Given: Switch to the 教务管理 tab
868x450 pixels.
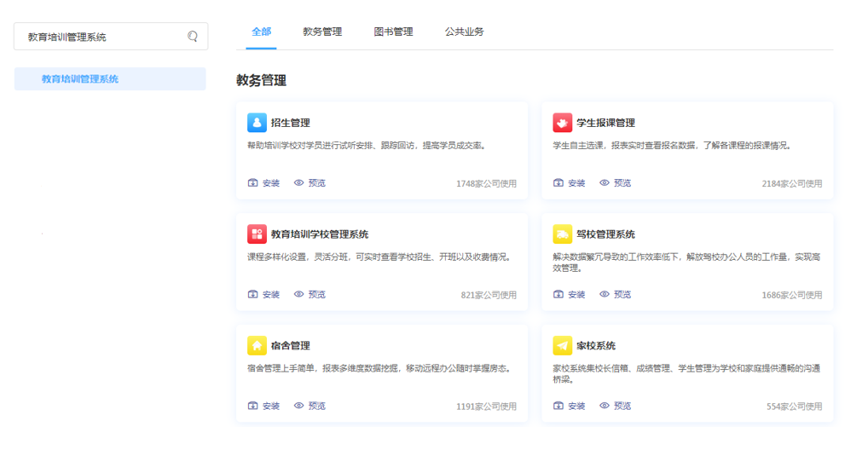Looking at the screenshot, I should pyautogui.click(x=322, y=32).
